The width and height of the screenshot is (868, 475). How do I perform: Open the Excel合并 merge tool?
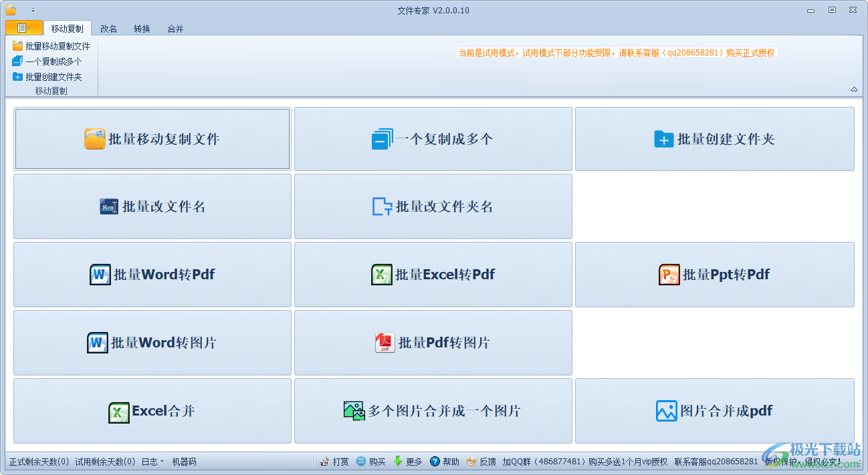pos(152,410)
